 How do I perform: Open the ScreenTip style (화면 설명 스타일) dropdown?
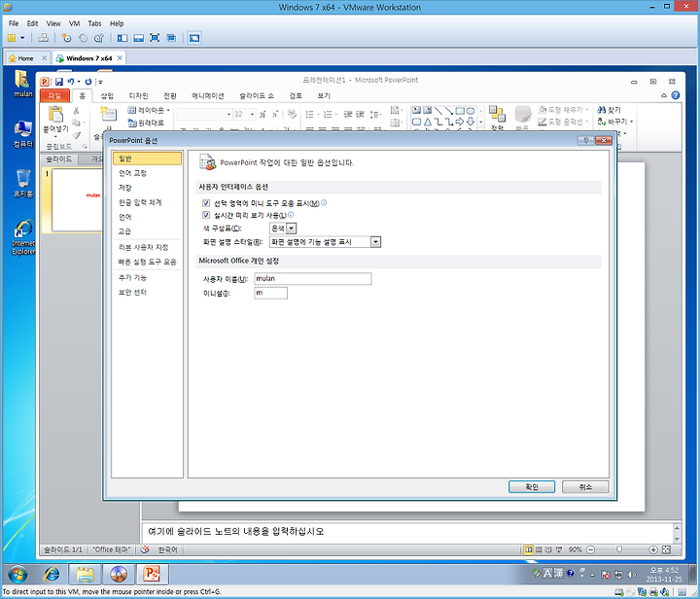click(375, 242)
